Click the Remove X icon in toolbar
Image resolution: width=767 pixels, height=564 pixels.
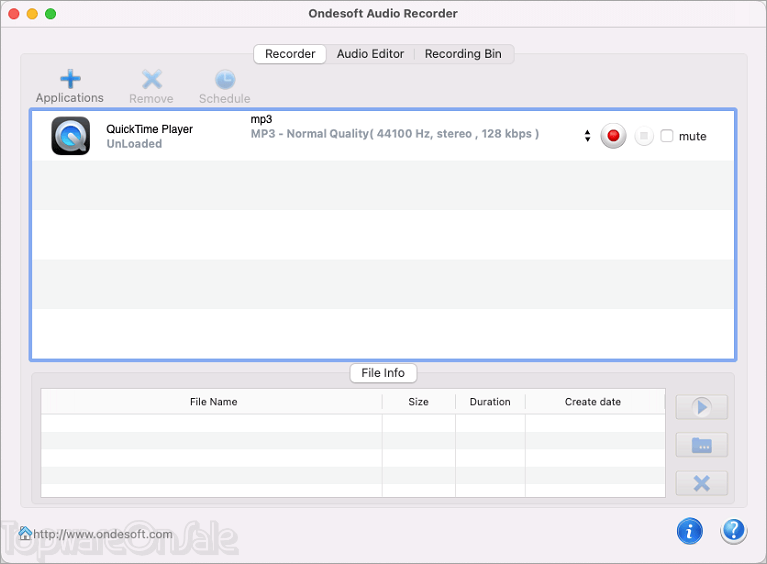(x=152, y=79)
